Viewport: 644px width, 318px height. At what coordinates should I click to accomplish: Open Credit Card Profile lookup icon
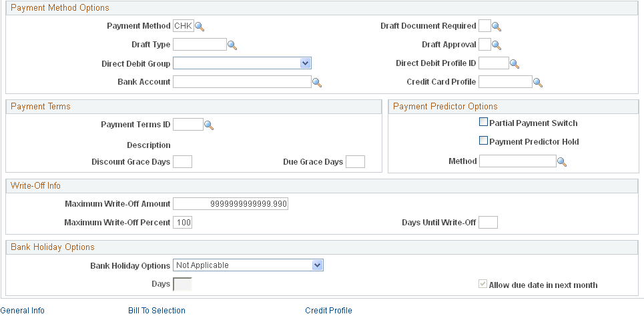538,83
